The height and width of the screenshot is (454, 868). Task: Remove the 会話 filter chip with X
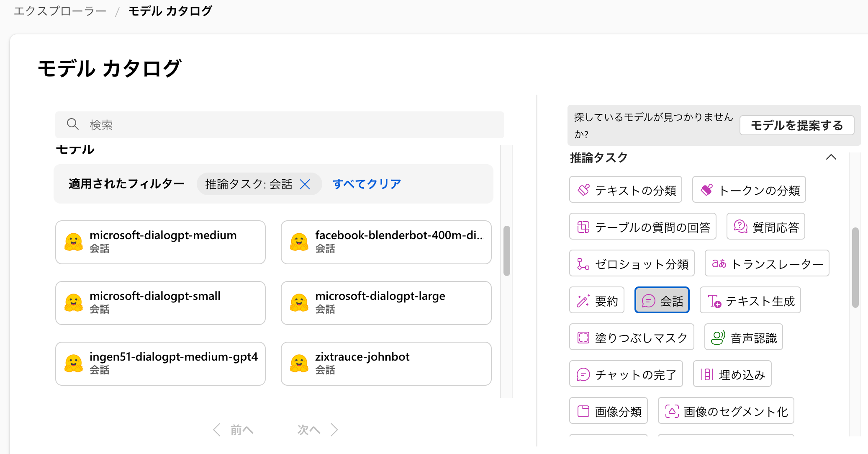(305, 184)
